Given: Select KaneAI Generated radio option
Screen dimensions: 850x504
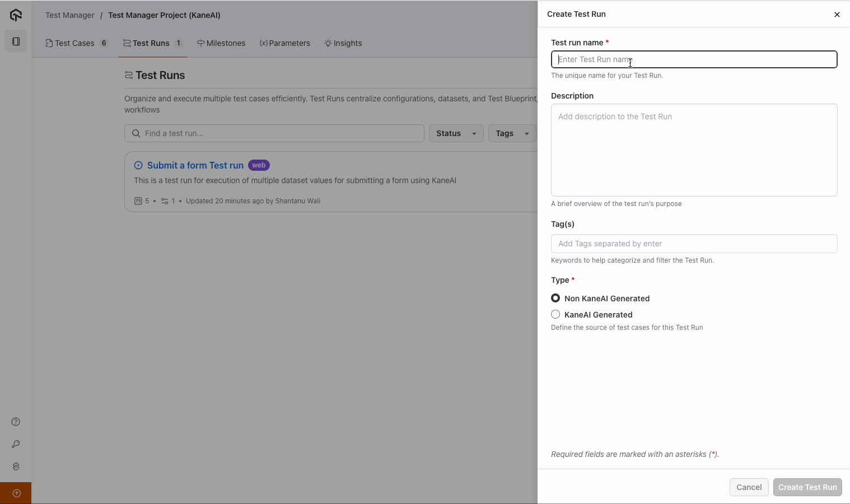Looking at the screenshot, I should (555, 314).
